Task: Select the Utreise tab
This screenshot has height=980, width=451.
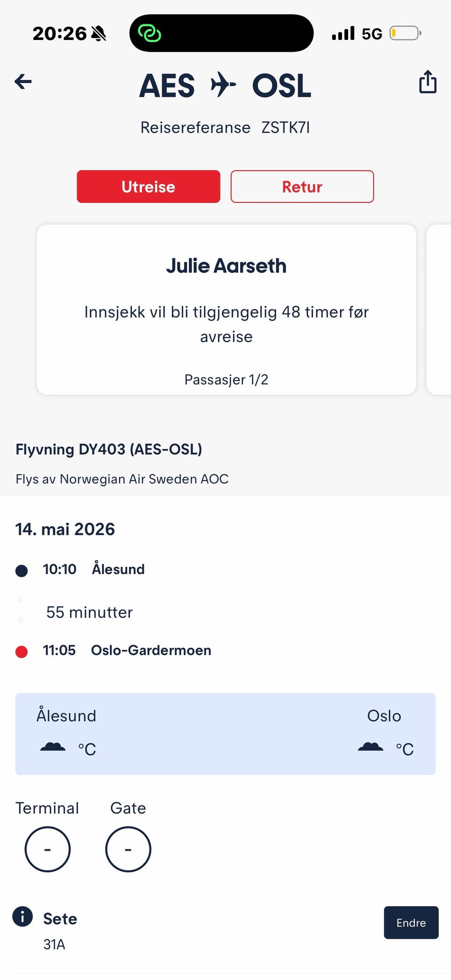Action: click(148, 187)
